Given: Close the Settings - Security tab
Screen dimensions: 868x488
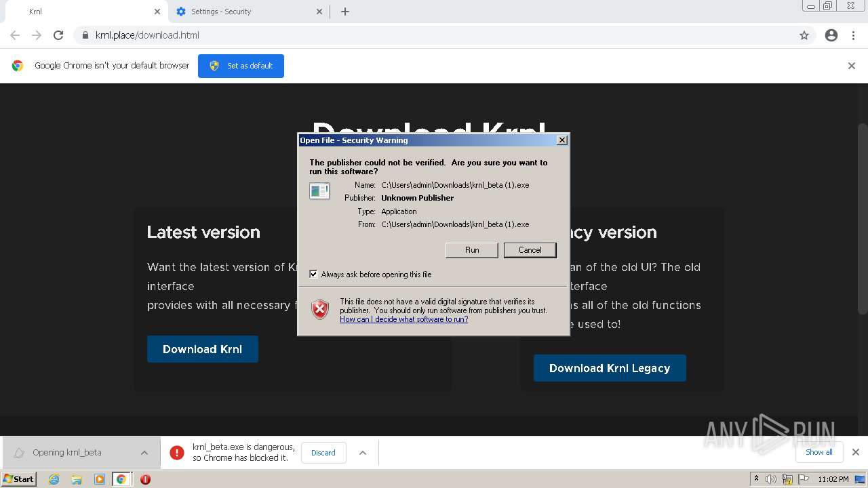Looking at the screenshot, I should (320, 12).
